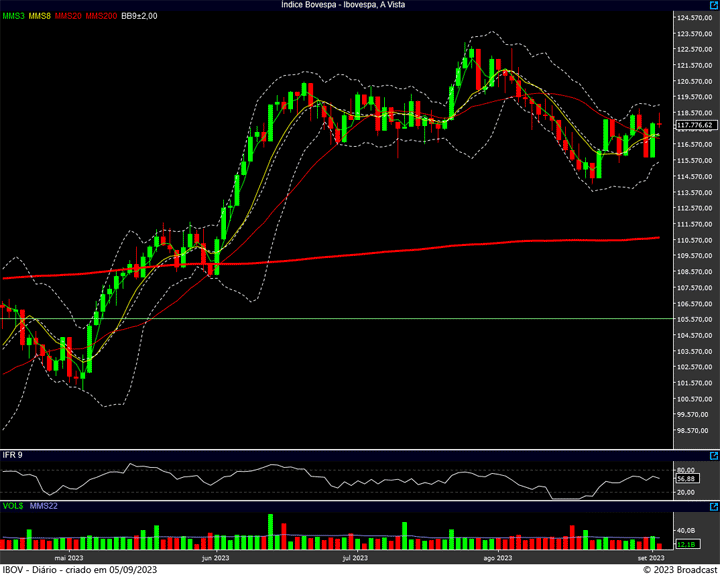Click the green volume tag 12,1B

coord(685,544)
